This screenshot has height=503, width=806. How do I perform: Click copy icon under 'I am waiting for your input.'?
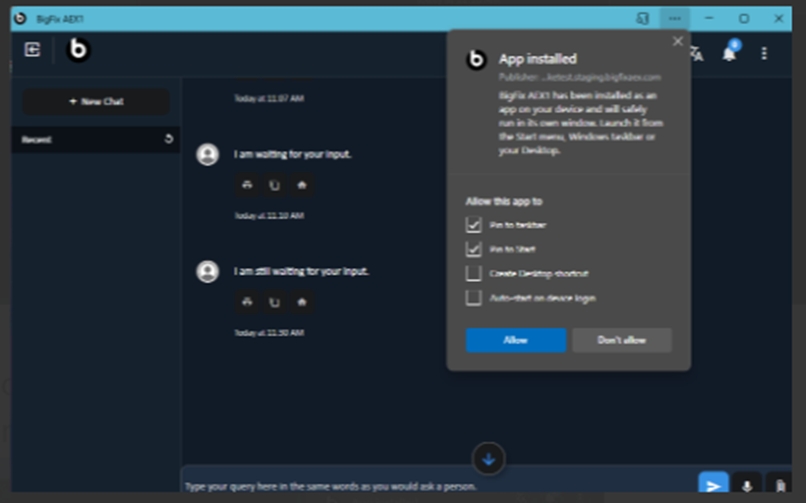[274, 185]
